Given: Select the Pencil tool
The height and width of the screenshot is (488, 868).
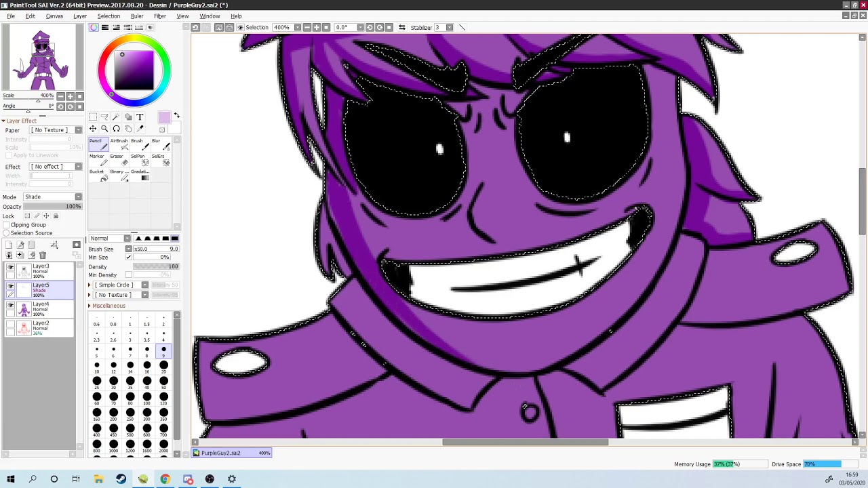Looking at the screenshot, I should click(x=98, y=144).
